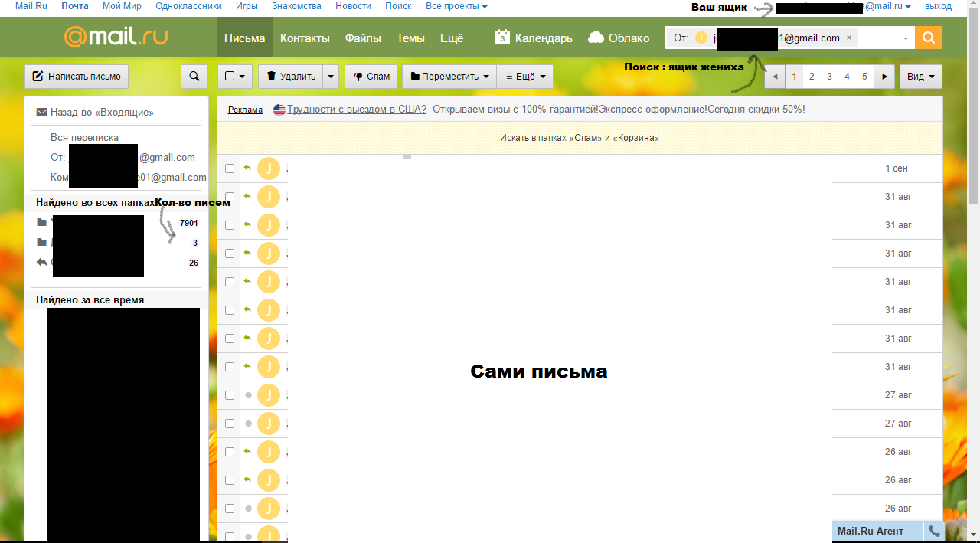This screenshot has width=980, height=543.
Task: Open the Удалить dropdown arrow
Action: (x=331, y=77)
